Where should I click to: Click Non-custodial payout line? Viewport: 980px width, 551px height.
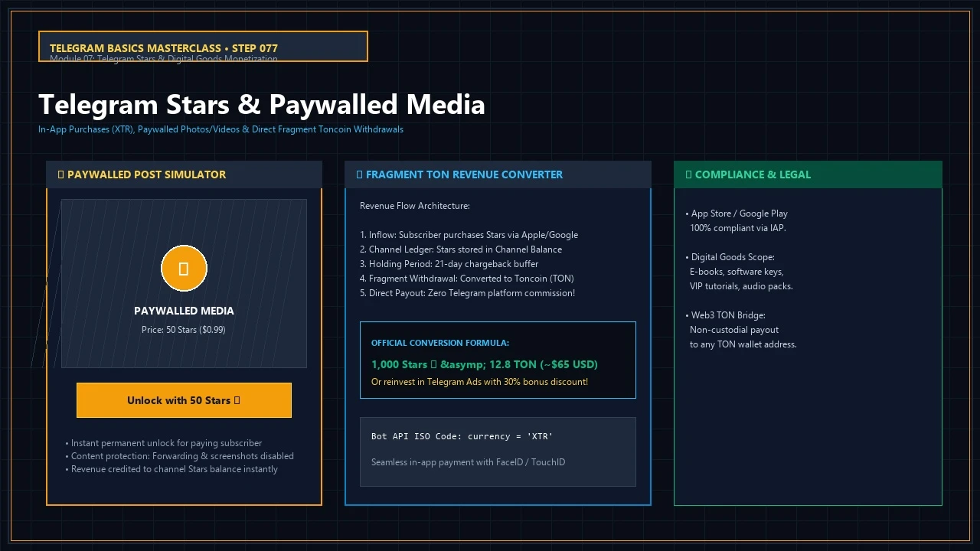(734, 330)
